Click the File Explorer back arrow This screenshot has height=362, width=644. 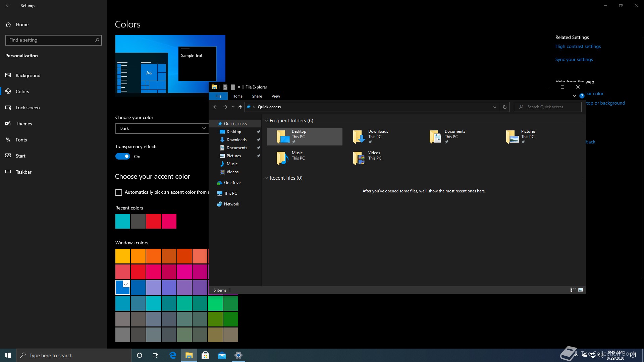click(215, 107)
